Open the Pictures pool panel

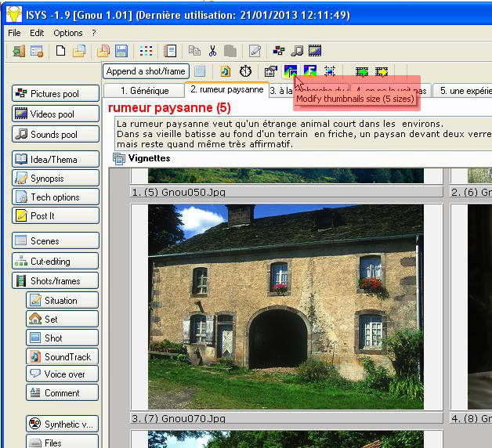click(56, 93)
